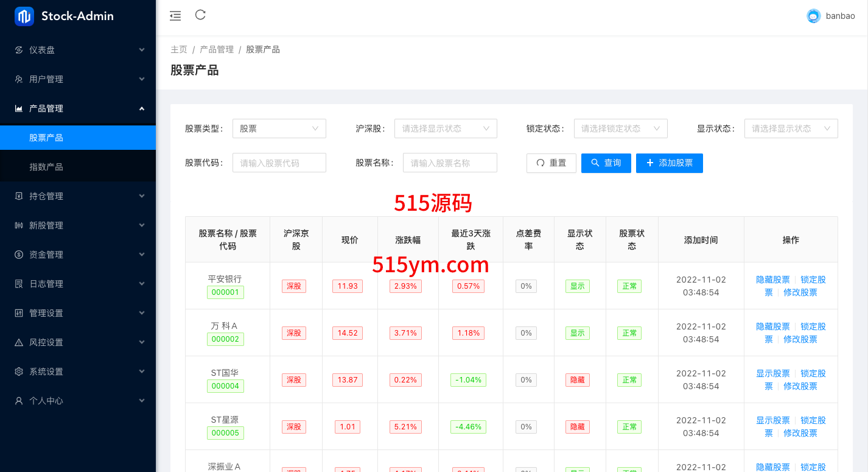Click the 查询 search button
Screen dimensions: 868x472
coord(606,163)
